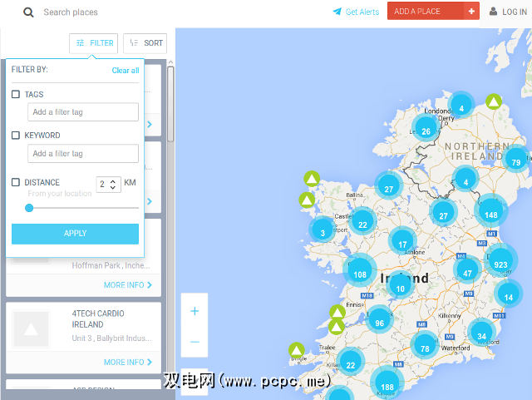This screenshot has width=532, height=400.
Task: Click the distance slider handle
Action: coord(29,208)
